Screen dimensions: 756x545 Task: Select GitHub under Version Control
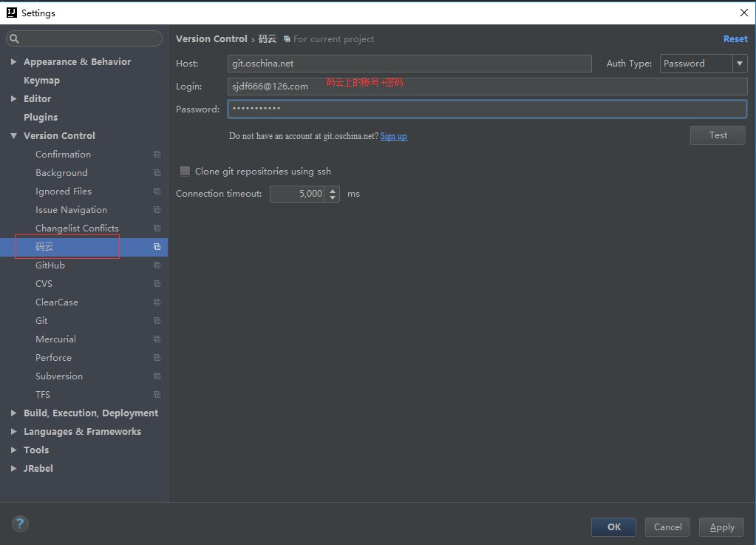coord(50,265)
